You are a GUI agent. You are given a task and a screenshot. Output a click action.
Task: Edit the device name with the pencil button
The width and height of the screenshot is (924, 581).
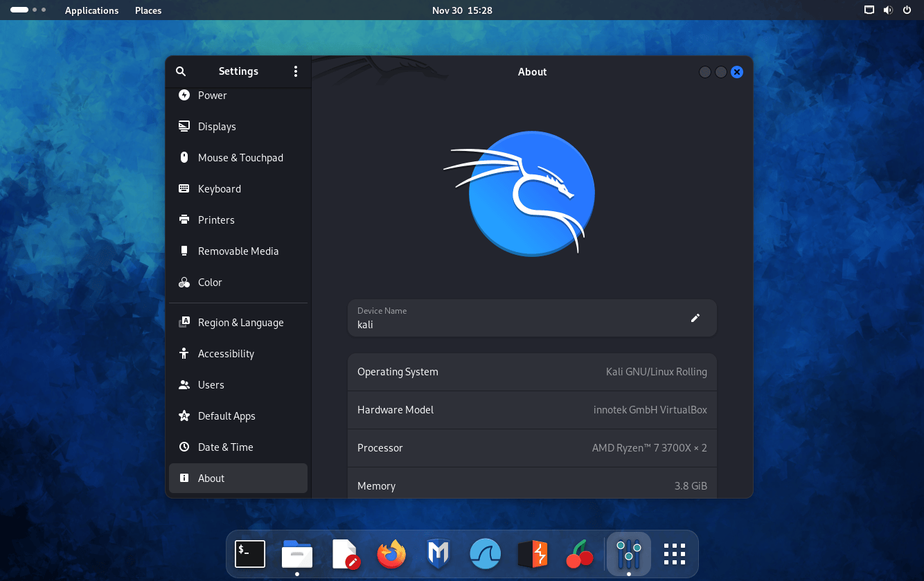point(695,318)
